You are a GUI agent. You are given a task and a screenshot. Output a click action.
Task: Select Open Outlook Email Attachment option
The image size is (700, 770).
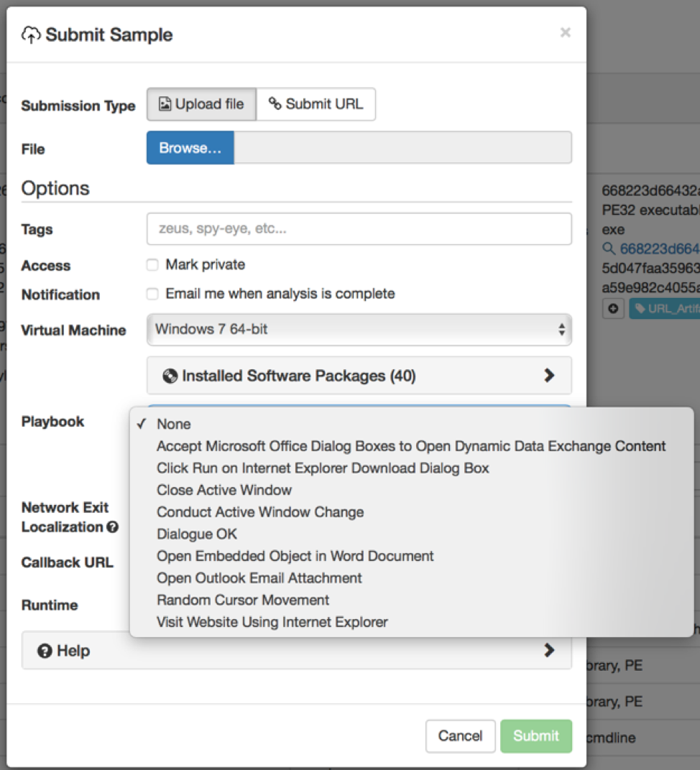(x=259, y=577)
